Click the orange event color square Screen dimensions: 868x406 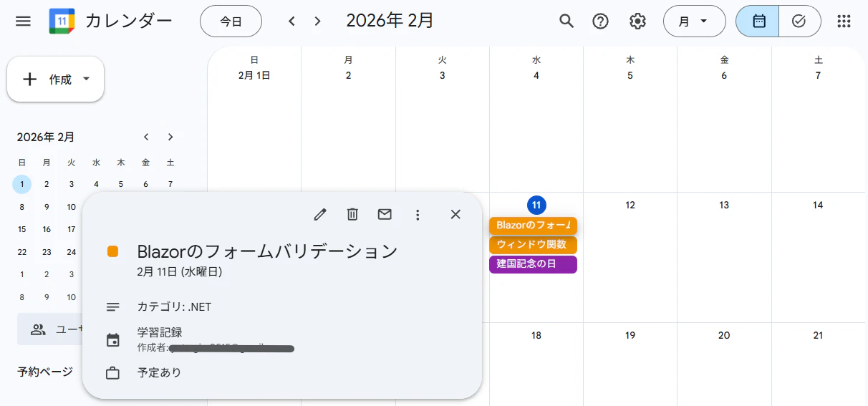pyautogui.click(x=112, y=251)
